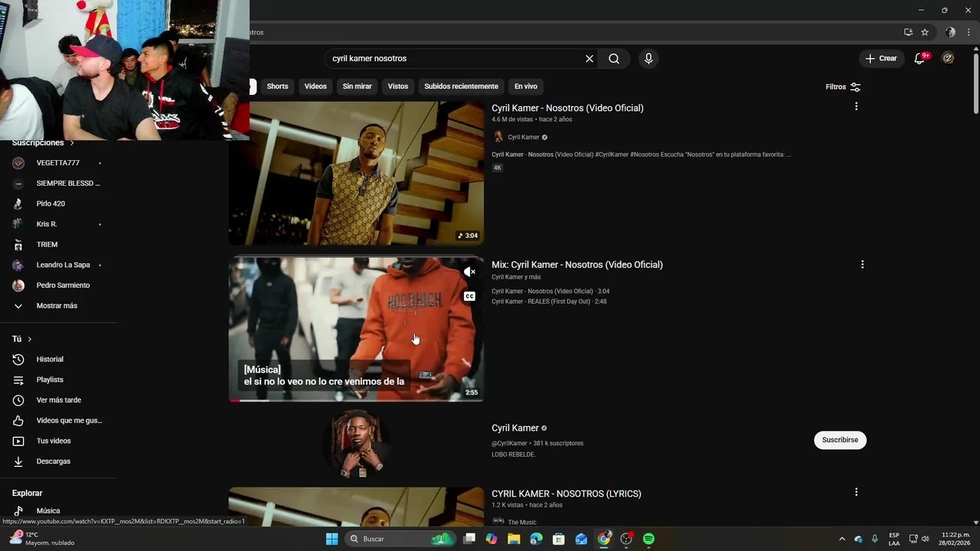Open Copilot from the taskbar

coord(492,539)
